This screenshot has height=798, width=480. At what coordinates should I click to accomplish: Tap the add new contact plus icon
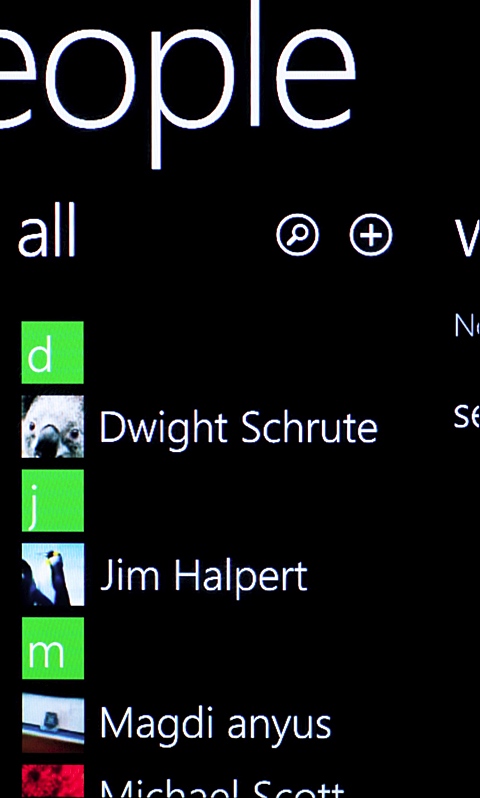pyautogui.click(x=371, y=235)
